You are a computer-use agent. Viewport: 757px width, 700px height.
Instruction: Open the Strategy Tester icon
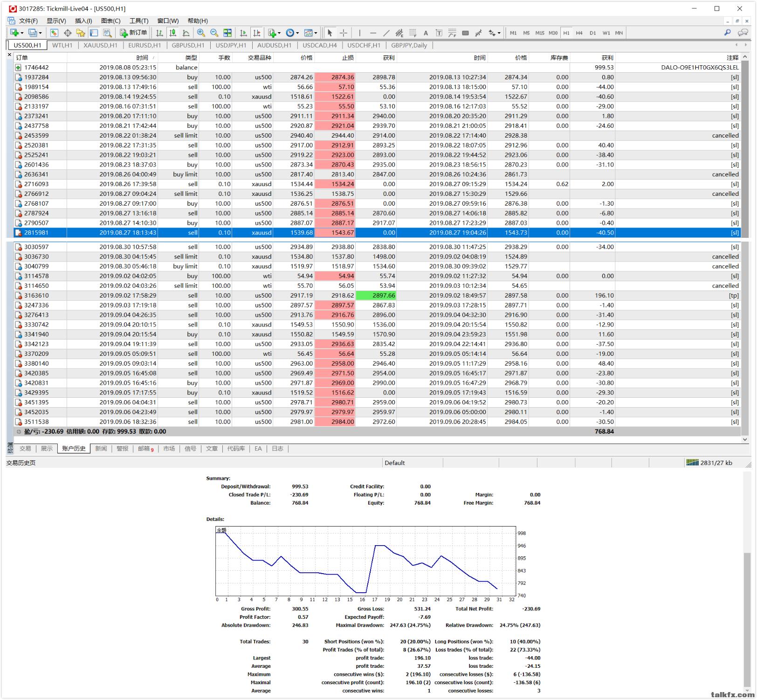[x=107, y=33]
